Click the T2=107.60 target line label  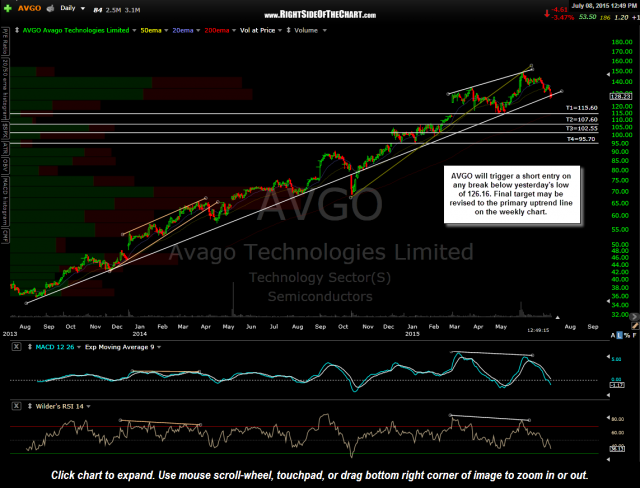tap(581, 120)
